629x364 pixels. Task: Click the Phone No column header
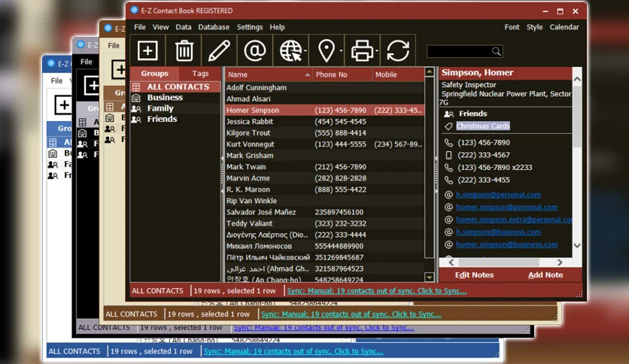click(x=342, y=74)
